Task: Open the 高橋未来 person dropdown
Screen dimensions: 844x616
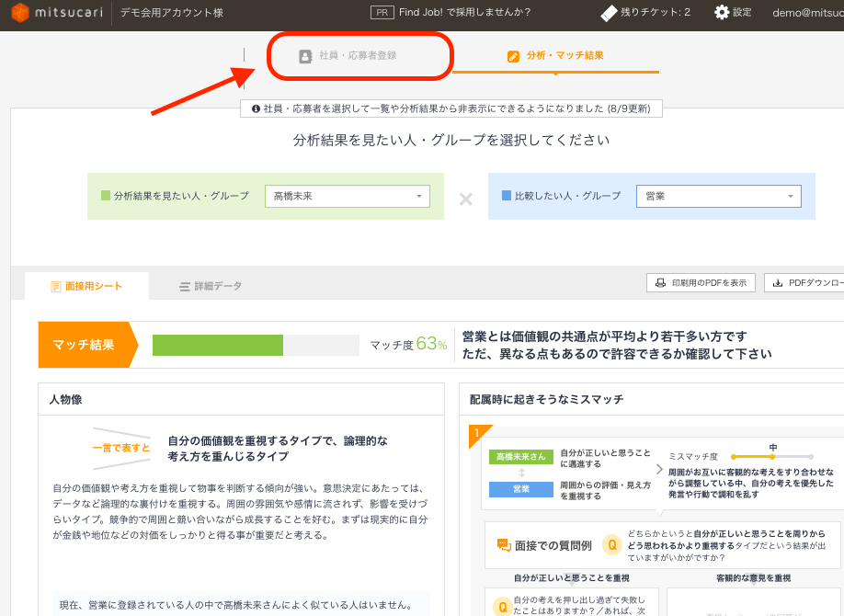Action: (x=347, y=196)
